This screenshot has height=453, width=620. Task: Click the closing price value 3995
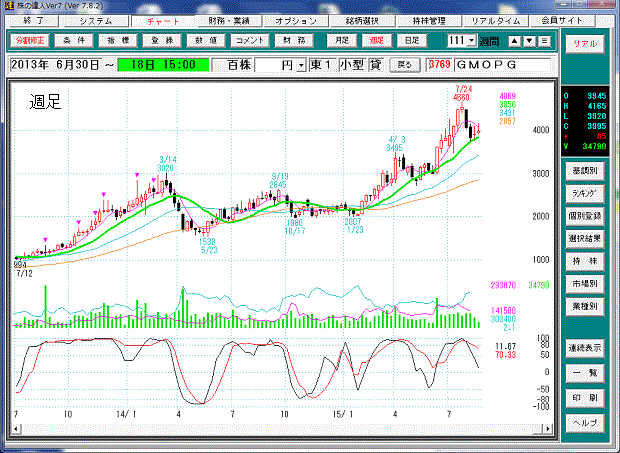click(597, 126)
